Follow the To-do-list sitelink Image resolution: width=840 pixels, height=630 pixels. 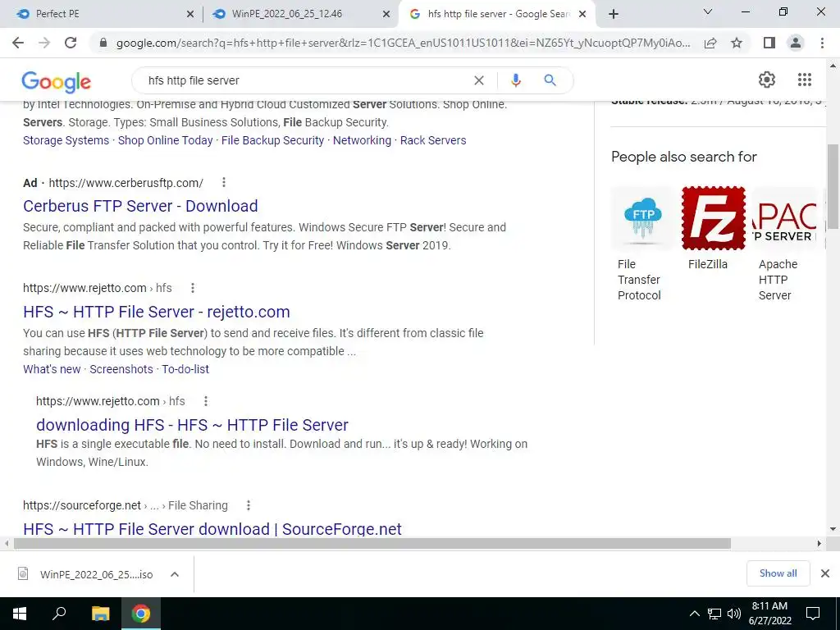click(x=185, y=370)
